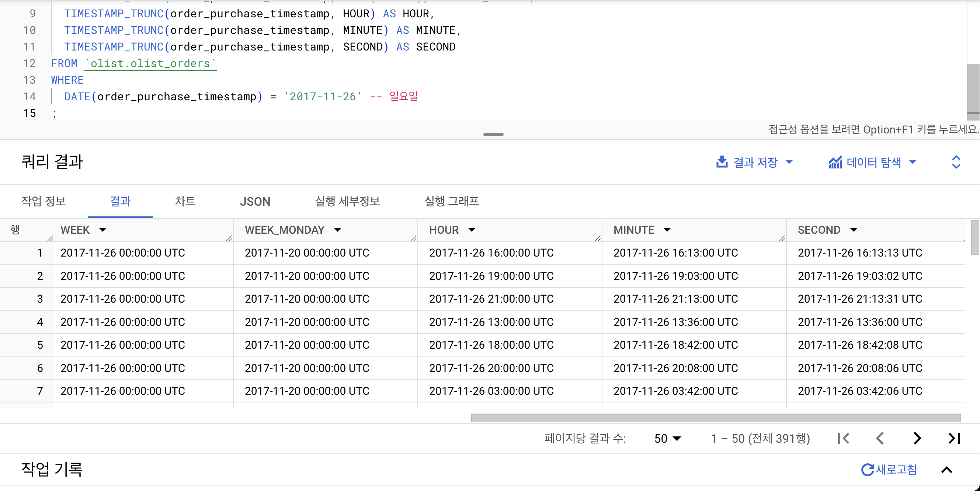The width and height of the screenshot is (980, 491).
Task: Open the 결과 저장 dropdown arrow
Action: (x=789, y=162)
